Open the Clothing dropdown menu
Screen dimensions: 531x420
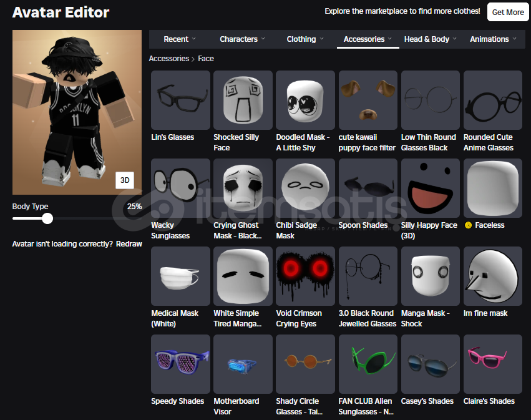coord(305,39)
